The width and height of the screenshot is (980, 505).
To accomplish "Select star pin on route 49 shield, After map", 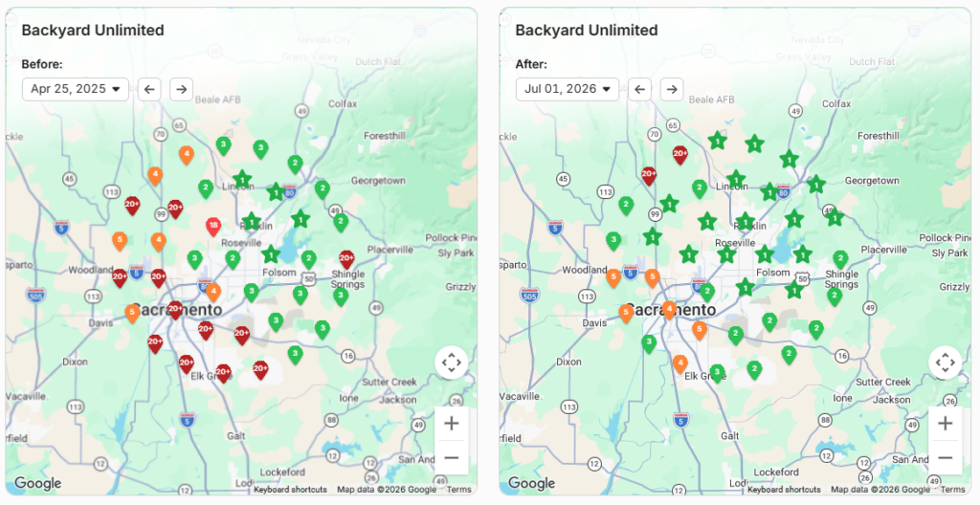I will point(835,217).
